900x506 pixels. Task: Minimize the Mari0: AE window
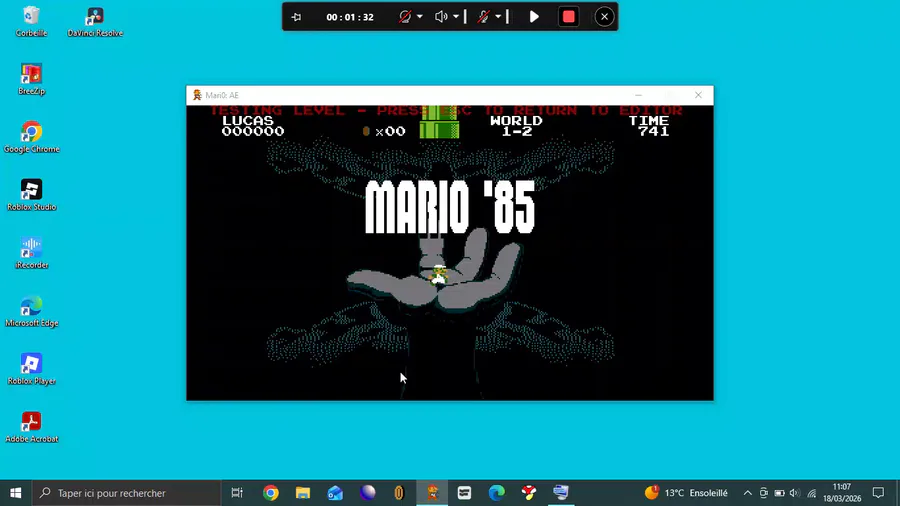coord(638,95)
